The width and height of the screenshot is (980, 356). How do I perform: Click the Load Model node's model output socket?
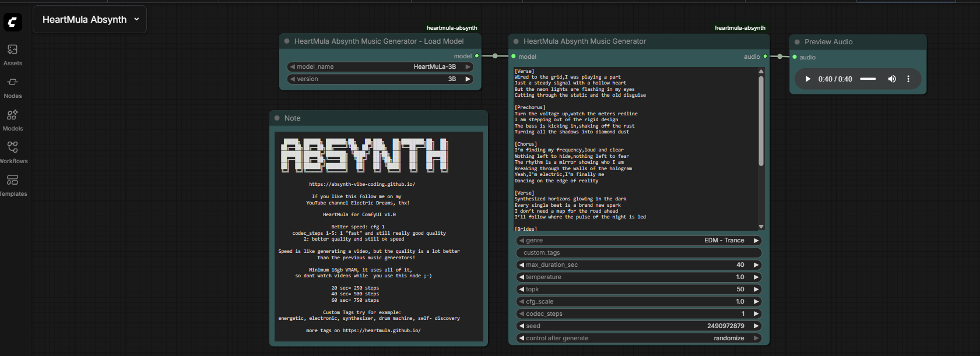(477, 56)
